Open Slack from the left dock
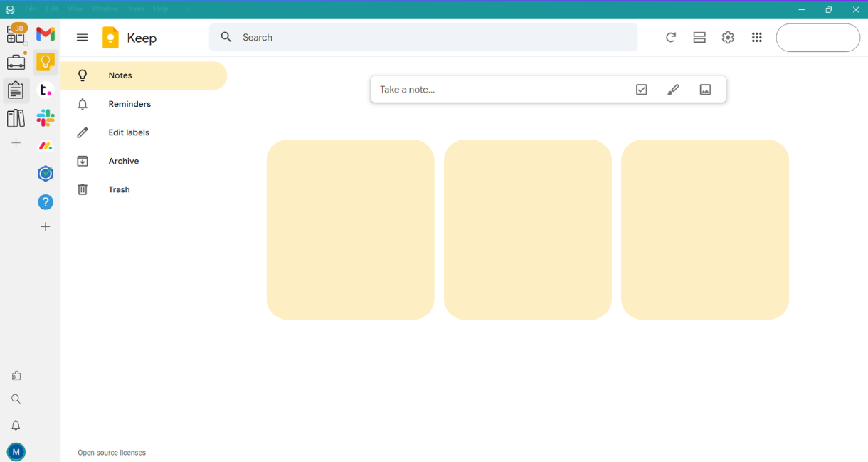The height and width of the screenshot is (462, 868). point(46,117)
